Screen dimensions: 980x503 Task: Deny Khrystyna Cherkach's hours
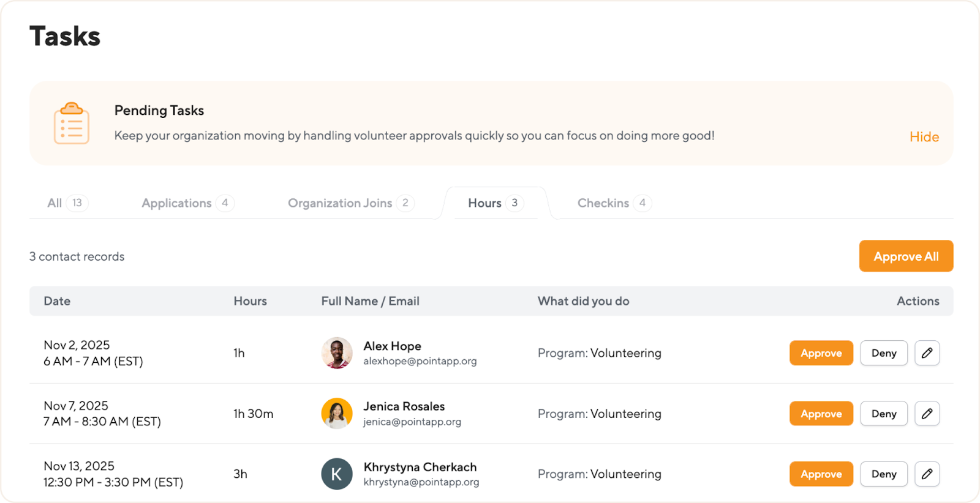click(x=884, y=474)
